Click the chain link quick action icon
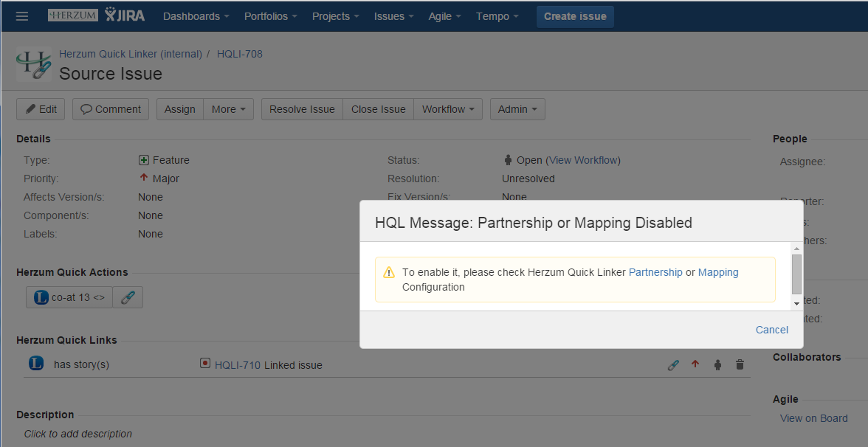868x447 pixels. [128, 297]
